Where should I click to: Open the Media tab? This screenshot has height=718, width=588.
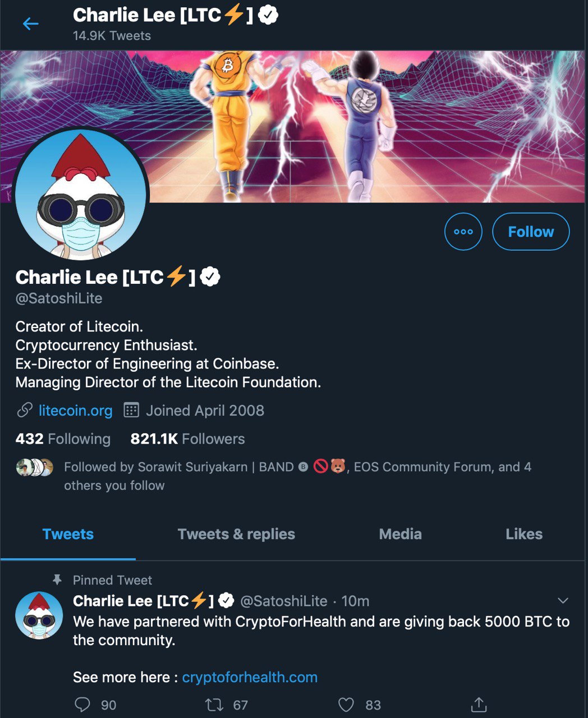click(400, 534)
